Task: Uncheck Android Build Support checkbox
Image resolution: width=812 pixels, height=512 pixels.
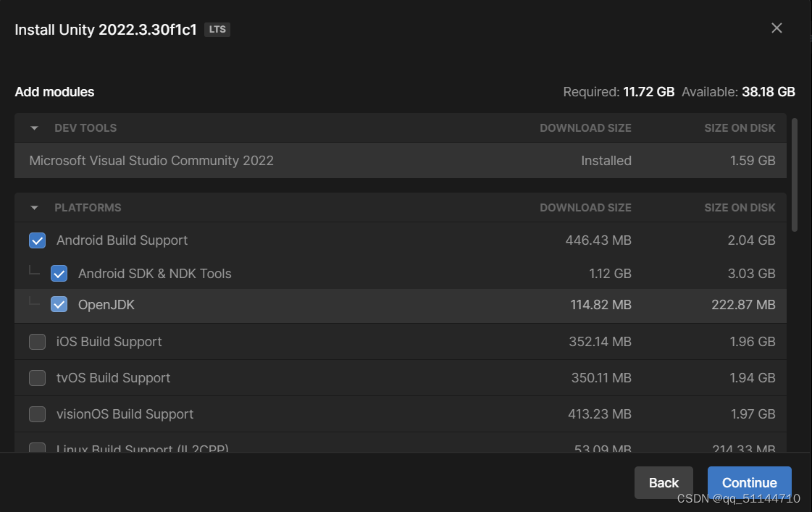Action: click(37, 240)
